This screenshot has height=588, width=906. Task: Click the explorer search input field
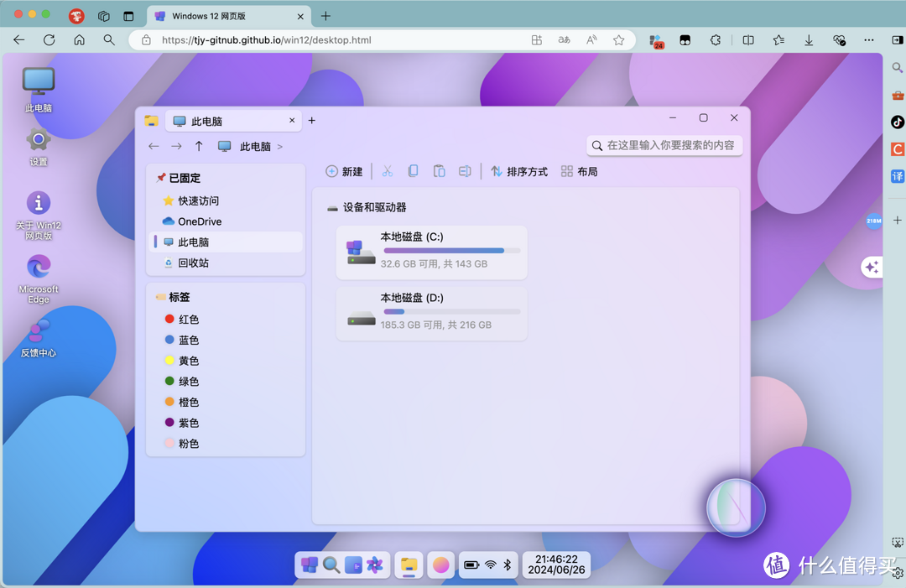pos(664,146)
